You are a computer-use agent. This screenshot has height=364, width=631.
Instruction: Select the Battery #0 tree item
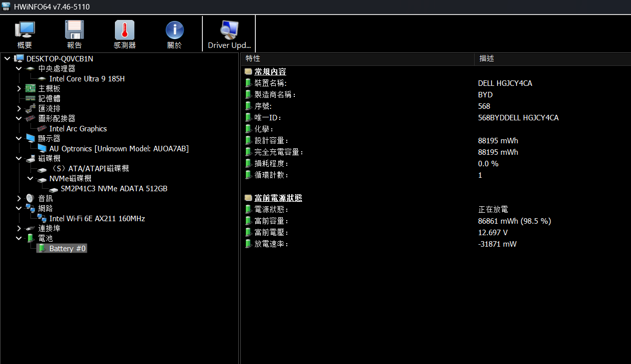pos(67,248)
